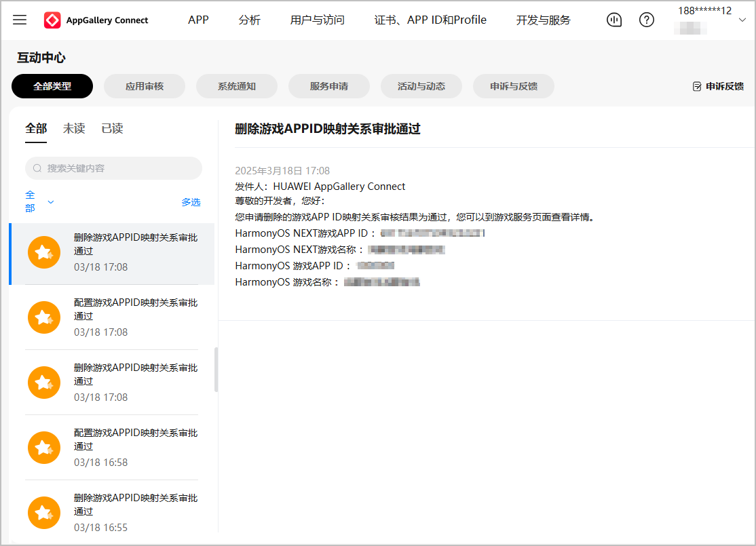The image size is (756, 546).
Task: Click the 搜索关键内容 search field
Action: (x=119, y=168)
